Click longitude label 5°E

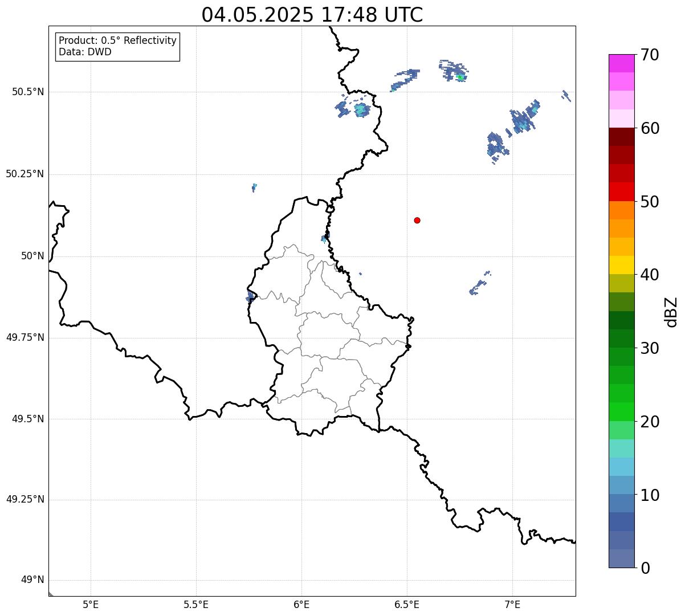[91, 604]
